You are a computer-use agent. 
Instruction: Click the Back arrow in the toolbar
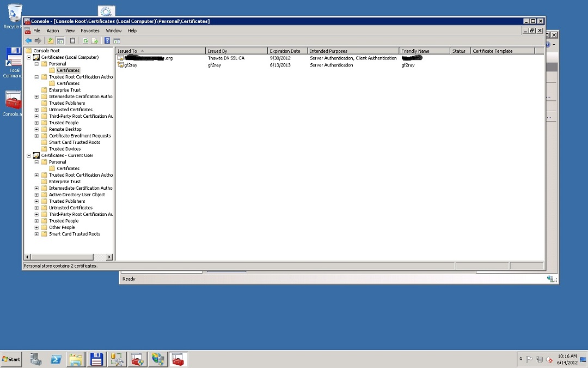tap(28, 41)
